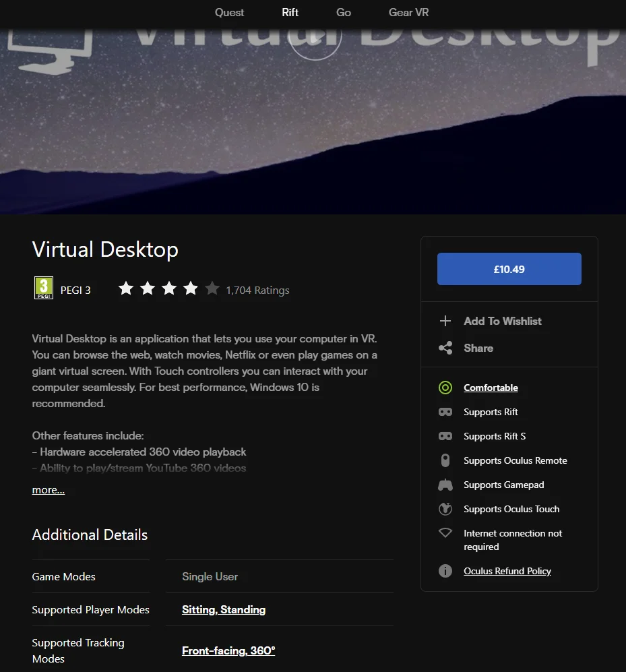626x672 pixels.
Task: Click the Share label
Action: pos(478,348)
